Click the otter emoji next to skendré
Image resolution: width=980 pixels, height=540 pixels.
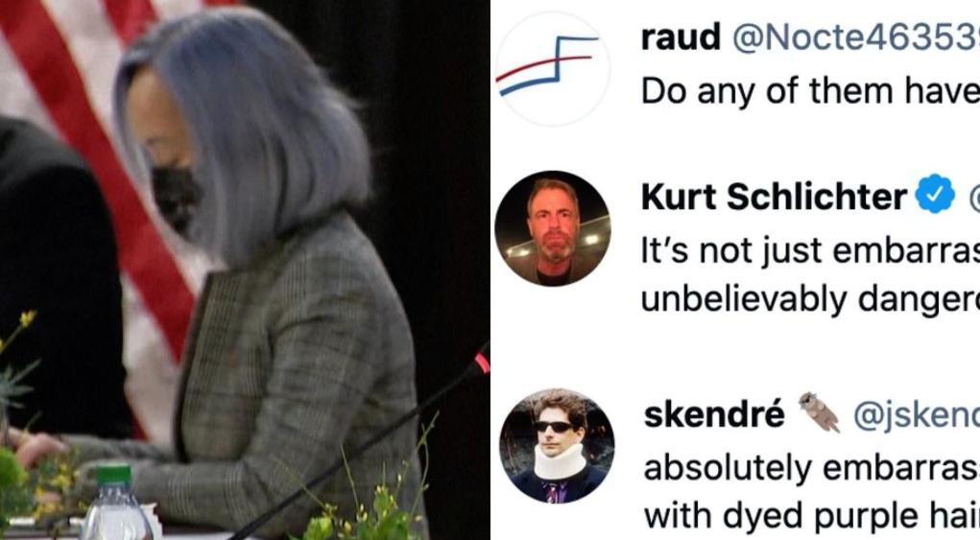(x=820, y=412)
